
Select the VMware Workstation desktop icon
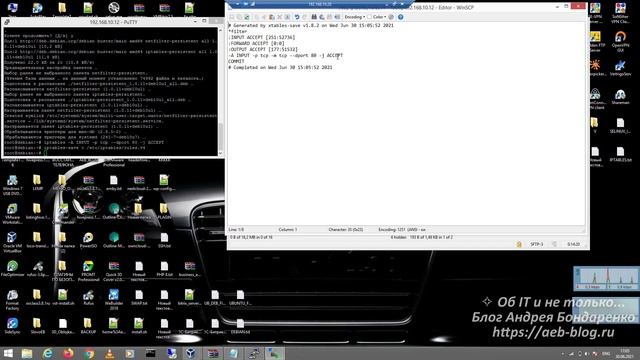tap(12, 213)
